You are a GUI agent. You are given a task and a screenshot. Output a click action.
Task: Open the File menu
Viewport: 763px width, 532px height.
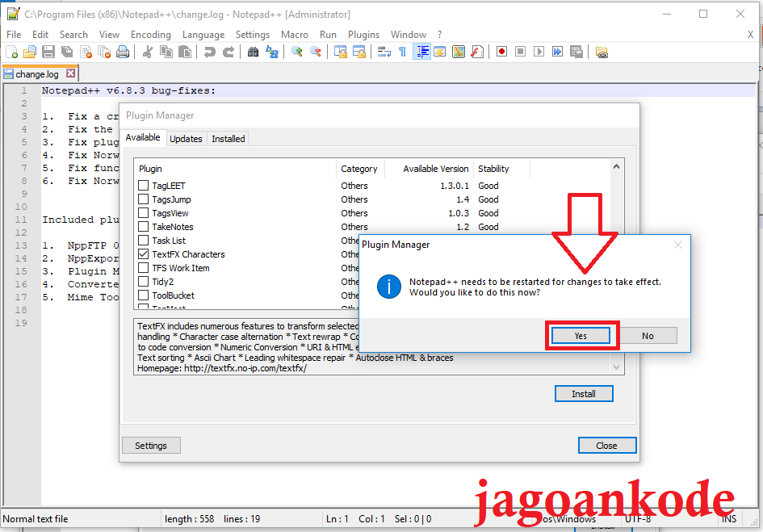pyautogui.click(x=14, y=35)
